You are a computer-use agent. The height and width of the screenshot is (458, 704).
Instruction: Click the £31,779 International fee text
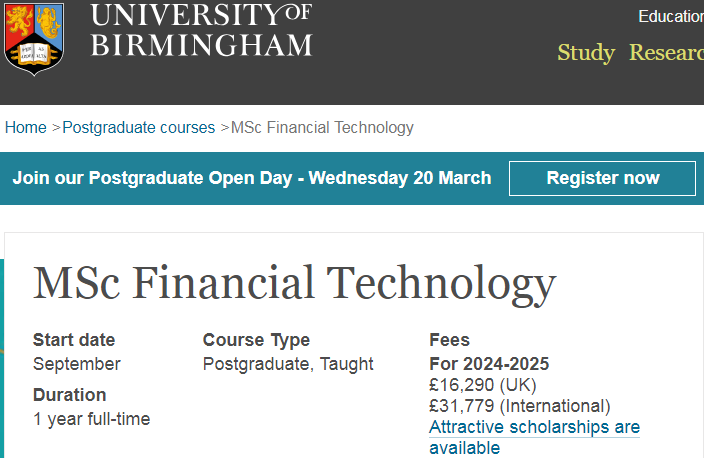(519, 406)
